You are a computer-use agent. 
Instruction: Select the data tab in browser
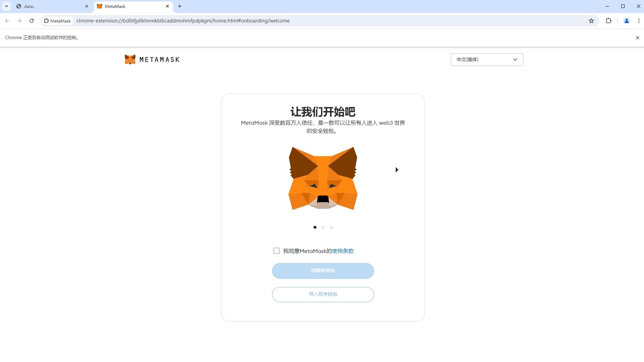49,6
